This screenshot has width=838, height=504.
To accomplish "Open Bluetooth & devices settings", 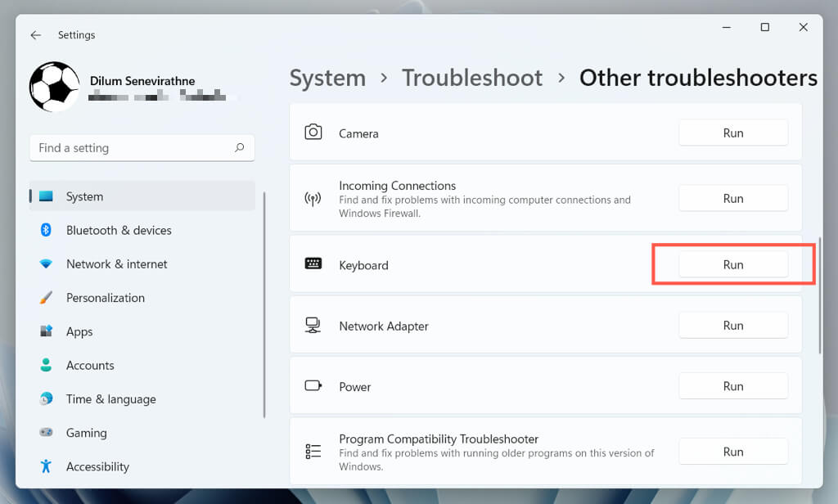I will pyautogui.click(x=119, y=231).
